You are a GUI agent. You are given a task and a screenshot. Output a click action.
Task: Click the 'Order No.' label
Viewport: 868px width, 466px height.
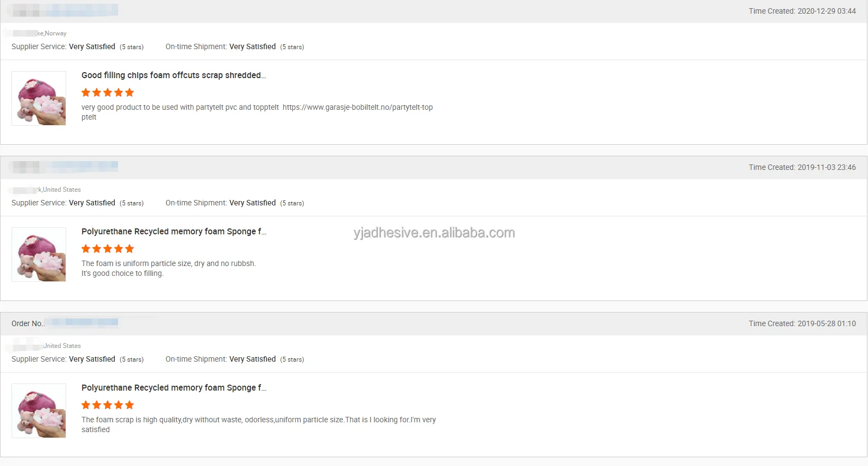click(28, 324)
